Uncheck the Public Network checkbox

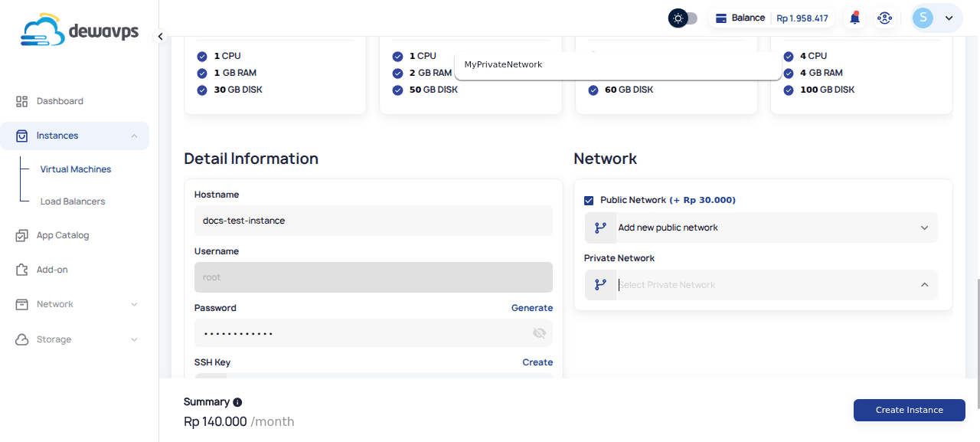click(588, 200)
